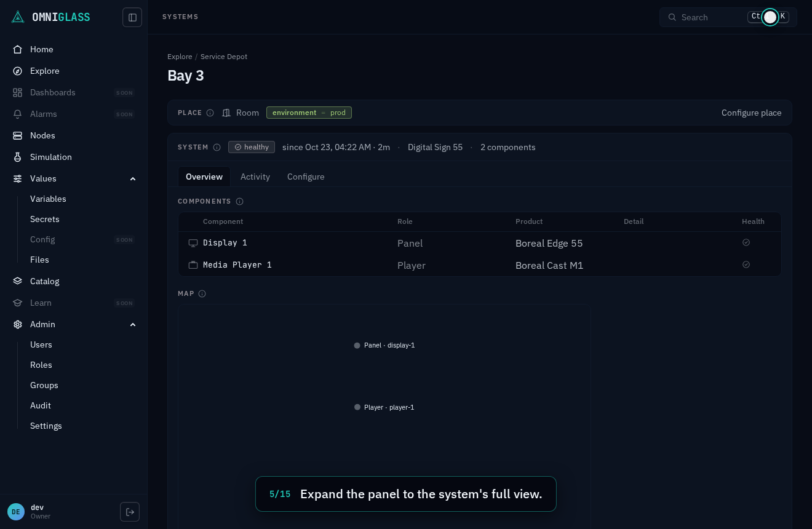Click the info icon beside PLACE label
The width and height of the screenshot is (812, 529).
pos(210,113)
